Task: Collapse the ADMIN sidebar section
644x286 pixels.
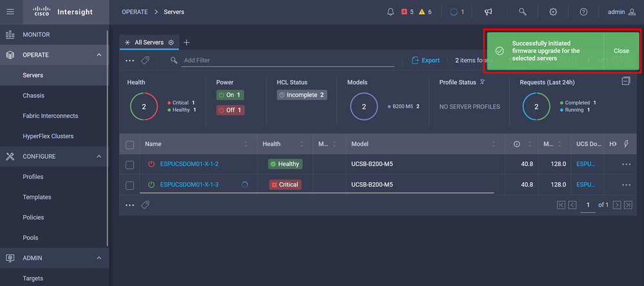Action: (x=99, y=258)
